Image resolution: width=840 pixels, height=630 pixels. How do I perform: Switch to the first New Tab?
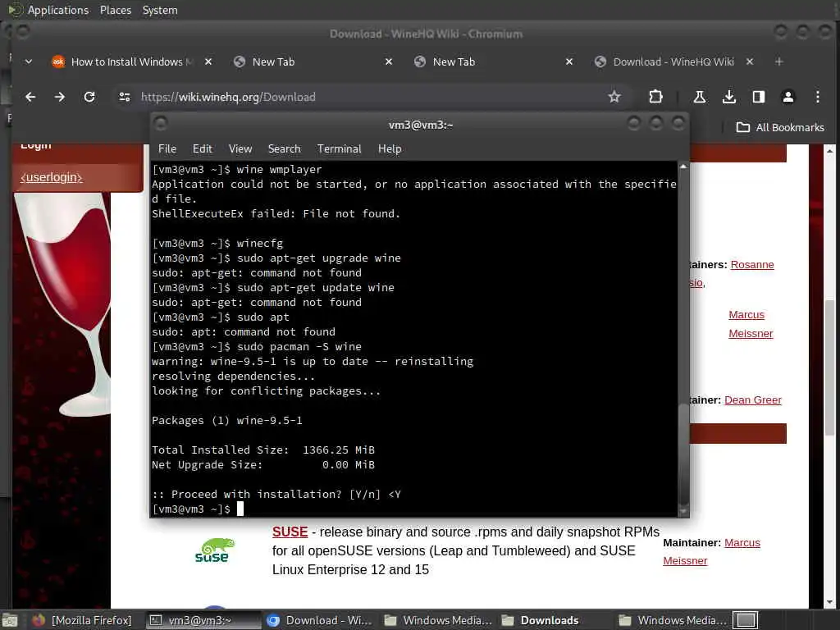click(313, 62)
